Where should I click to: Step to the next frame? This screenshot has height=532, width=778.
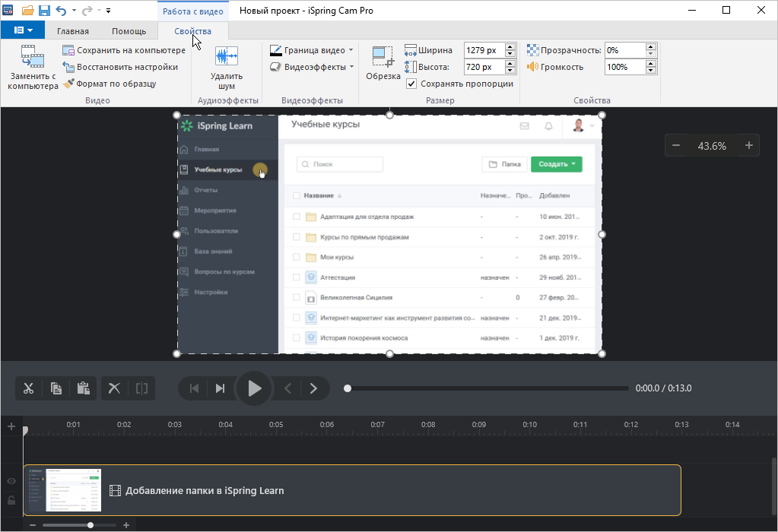313,388
